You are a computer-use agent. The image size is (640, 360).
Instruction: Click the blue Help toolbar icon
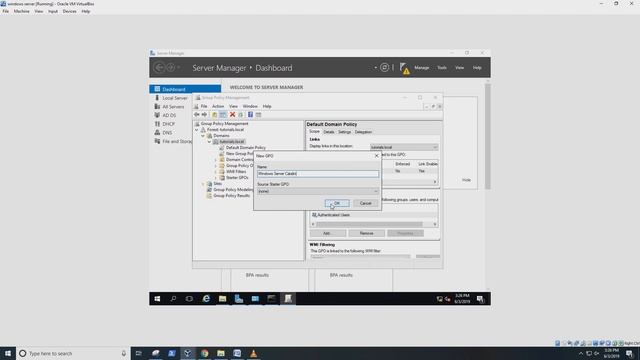tap(250, 115)
